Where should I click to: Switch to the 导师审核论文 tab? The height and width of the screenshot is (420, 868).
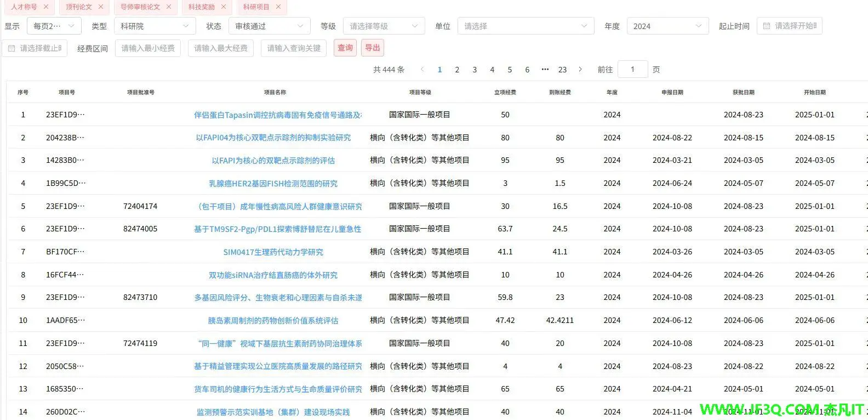140,7
